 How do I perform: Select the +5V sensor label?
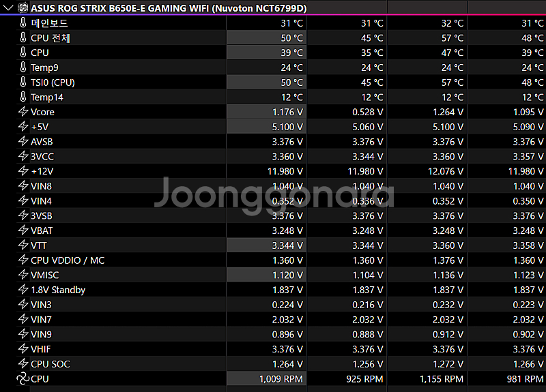point(40,127)
